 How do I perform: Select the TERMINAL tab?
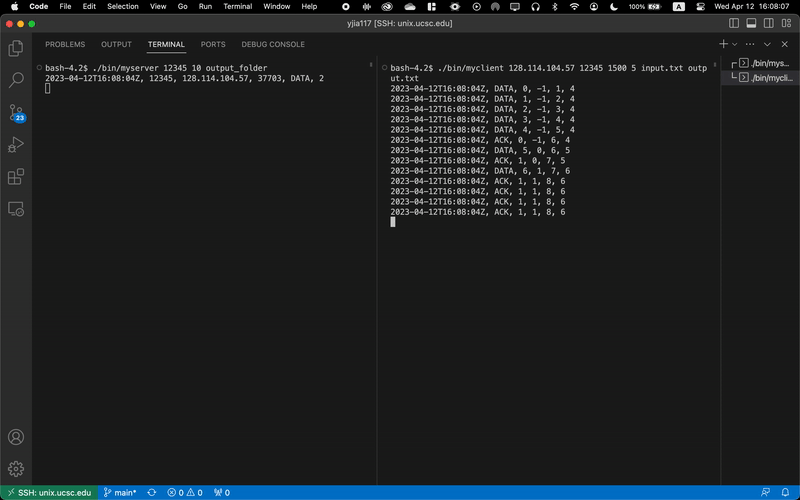(x=166, y=44)
